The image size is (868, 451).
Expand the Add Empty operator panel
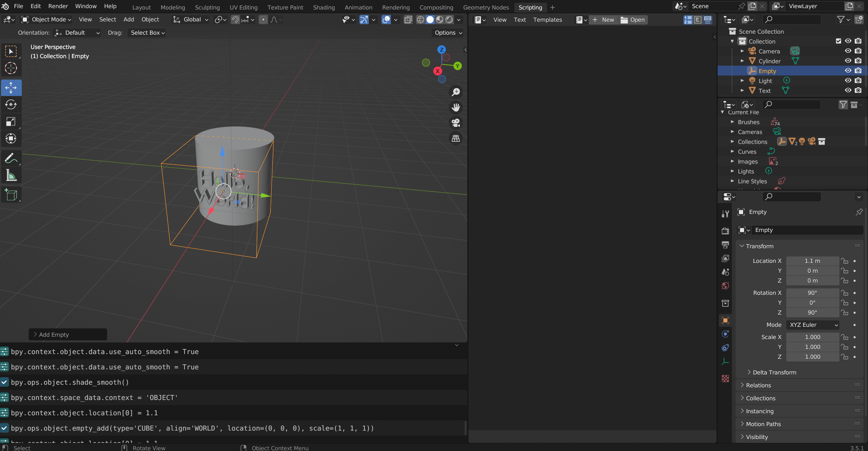pos(68,335)
